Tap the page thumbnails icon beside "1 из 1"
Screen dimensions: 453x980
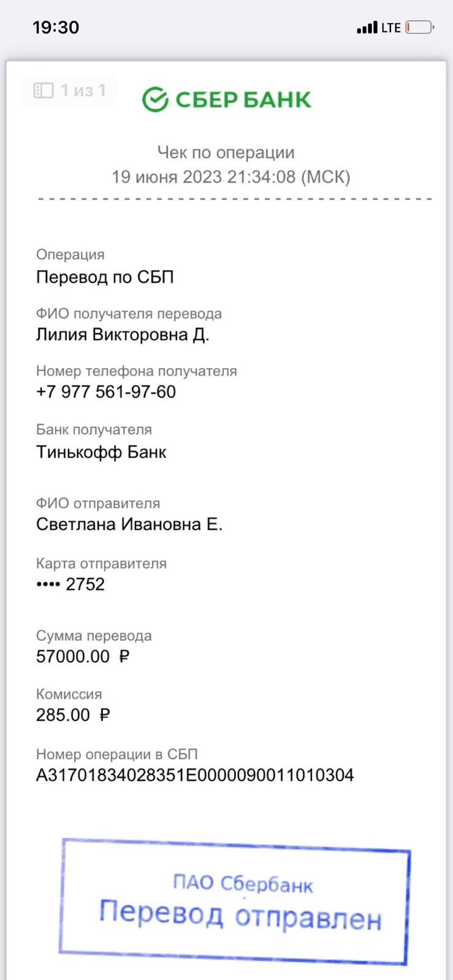[44, 91]
